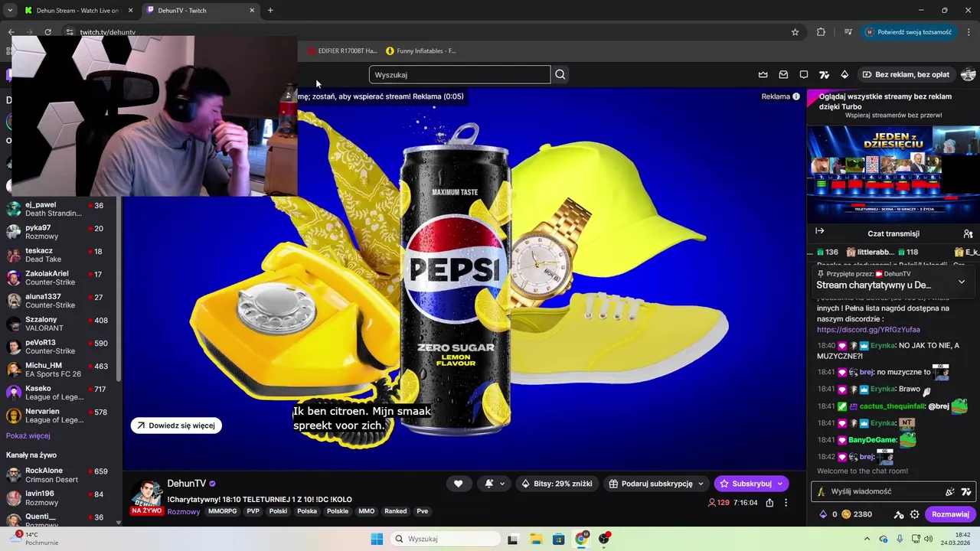Open the three-dot more options menu
This screenshot has height=551, width=980.
[x=786, y=503]
